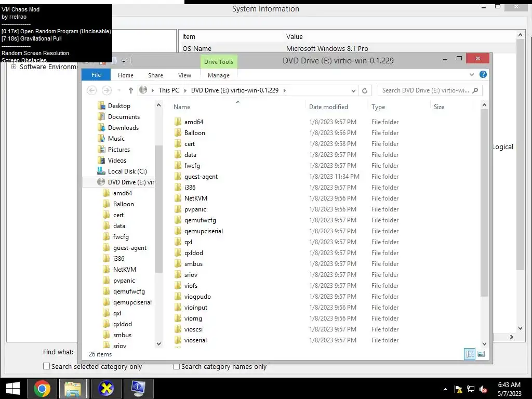Open network status tray icon
532x399 pixels.
[471, 389]
